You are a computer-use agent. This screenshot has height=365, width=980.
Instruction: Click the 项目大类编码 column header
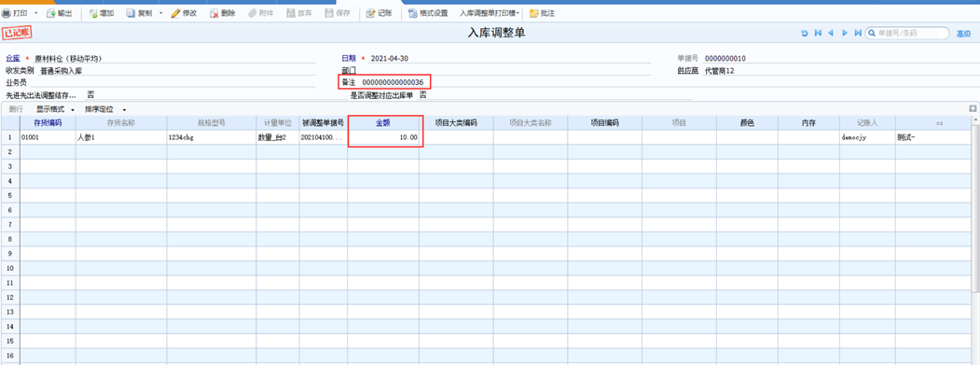[456, 123]
